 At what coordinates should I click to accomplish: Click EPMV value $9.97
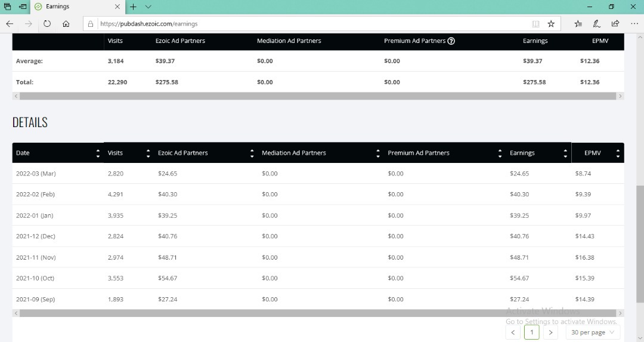pos(583,215)
